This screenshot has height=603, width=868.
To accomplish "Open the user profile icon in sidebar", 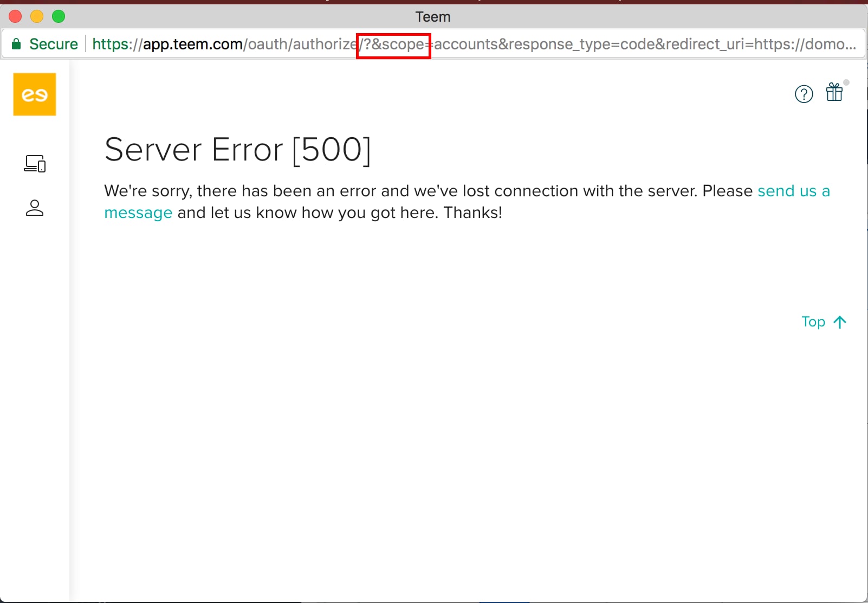I will point(35,208).
